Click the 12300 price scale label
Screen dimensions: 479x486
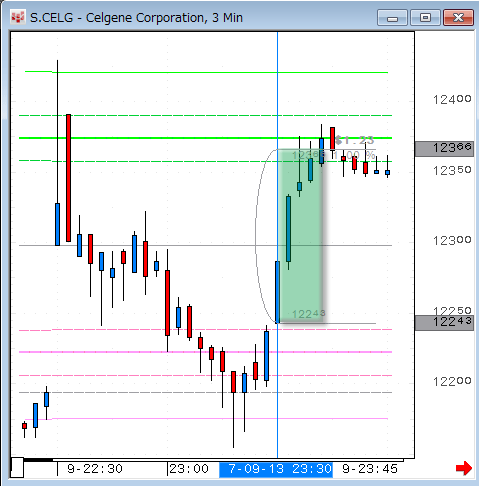[x=452, y=240]
